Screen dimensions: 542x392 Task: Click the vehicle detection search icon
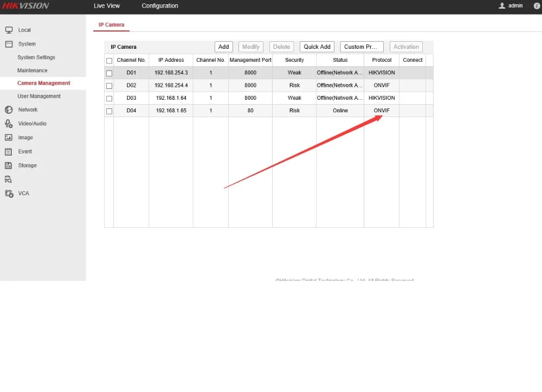click(9, 179)
